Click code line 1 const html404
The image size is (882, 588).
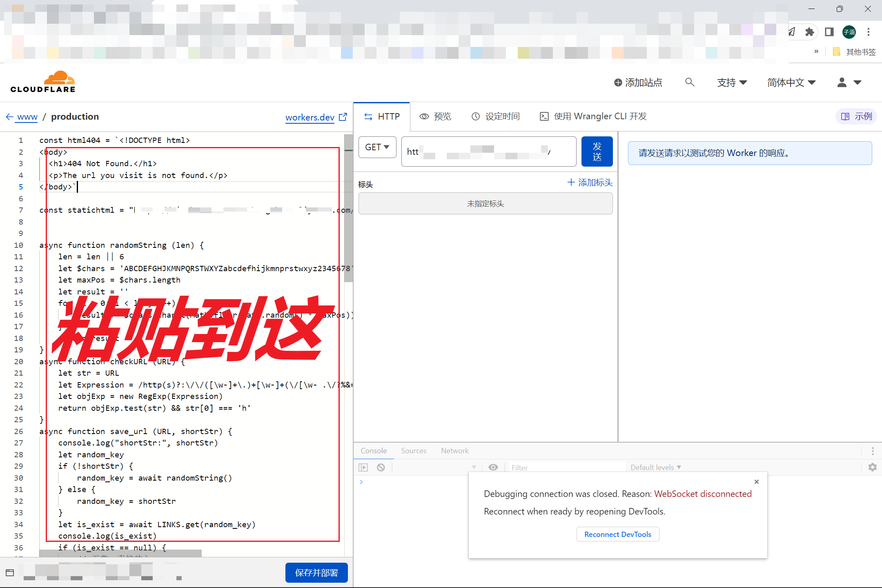(x=114, y=140)
